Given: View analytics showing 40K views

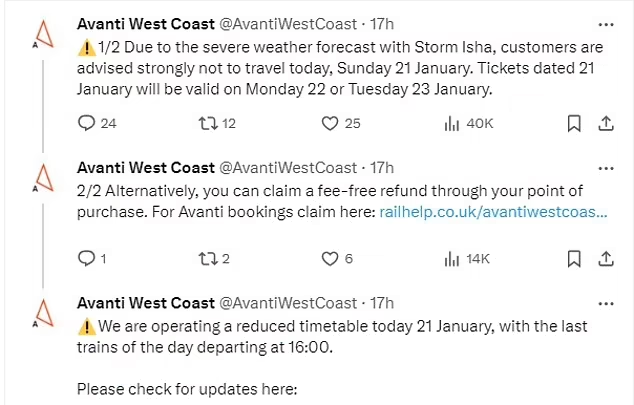Looking at the screenshot, I should pyautogui.click(x=452, y=124).
